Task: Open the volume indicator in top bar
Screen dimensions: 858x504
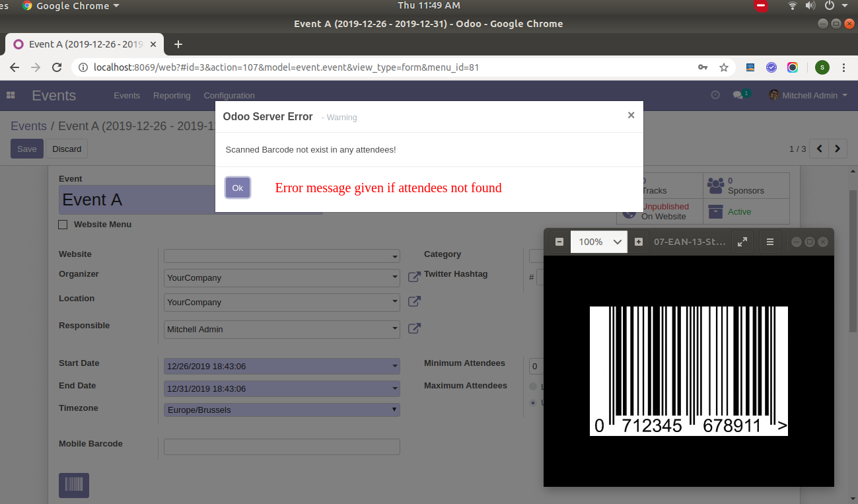Action: click(x=810, y=5)
